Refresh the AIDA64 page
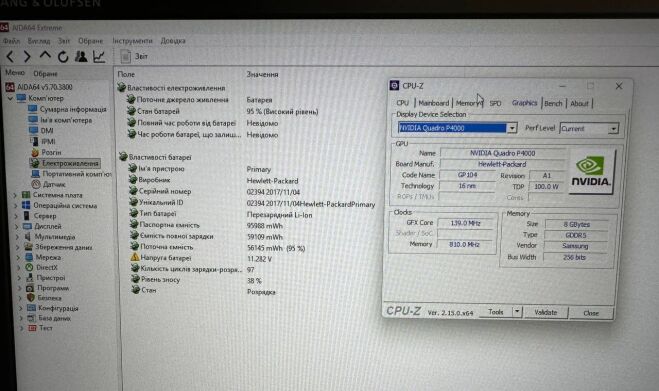The width and height of the screenshot is (659, 391). click(x=63, y=56)
